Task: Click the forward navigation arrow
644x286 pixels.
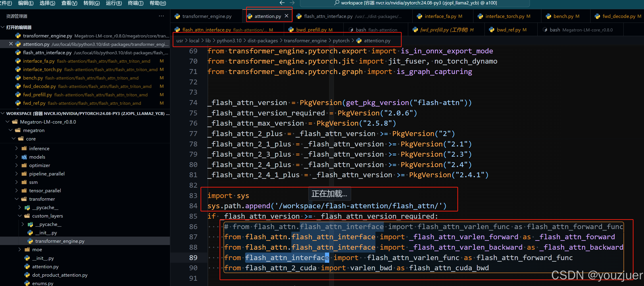Action: (x=292, y=3)
